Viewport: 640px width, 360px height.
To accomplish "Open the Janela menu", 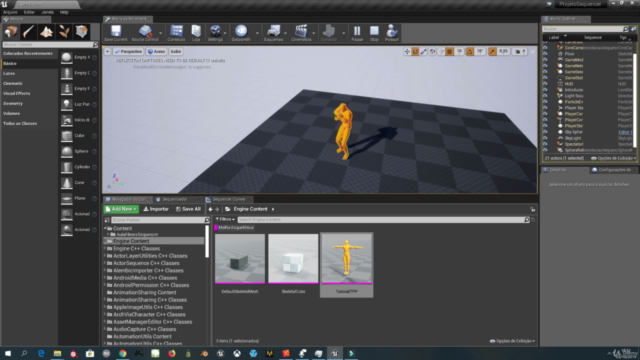I will click(47, 12).
